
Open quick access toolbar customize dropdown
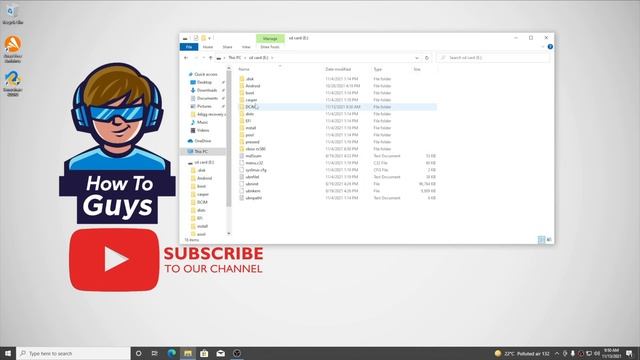click(209, 38)
